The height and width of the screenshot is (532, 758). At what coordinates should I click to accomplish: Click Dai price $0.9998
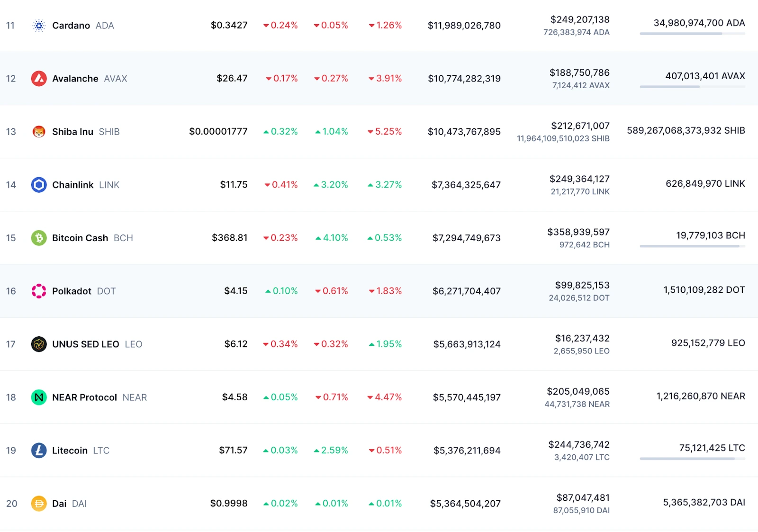point(229,503)
